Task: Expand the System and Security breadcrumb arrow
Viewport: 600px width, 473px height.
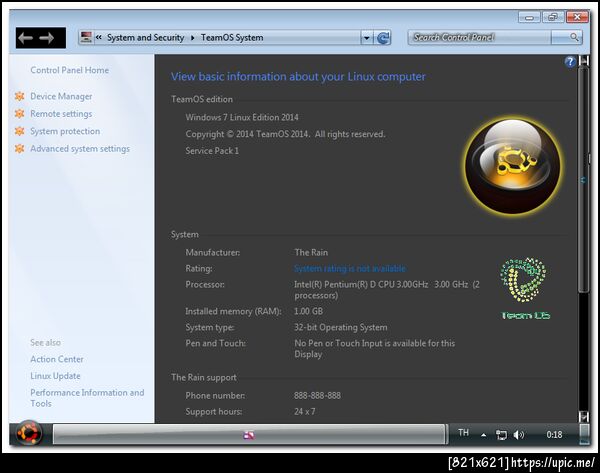Action: point(192,38)
